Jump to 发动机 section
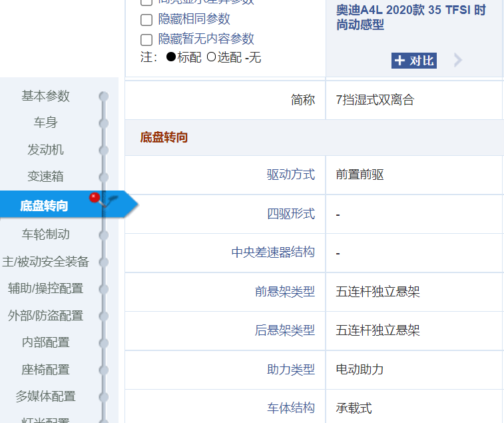The width and height of the screenshot is (504, 423). point(45,150)
